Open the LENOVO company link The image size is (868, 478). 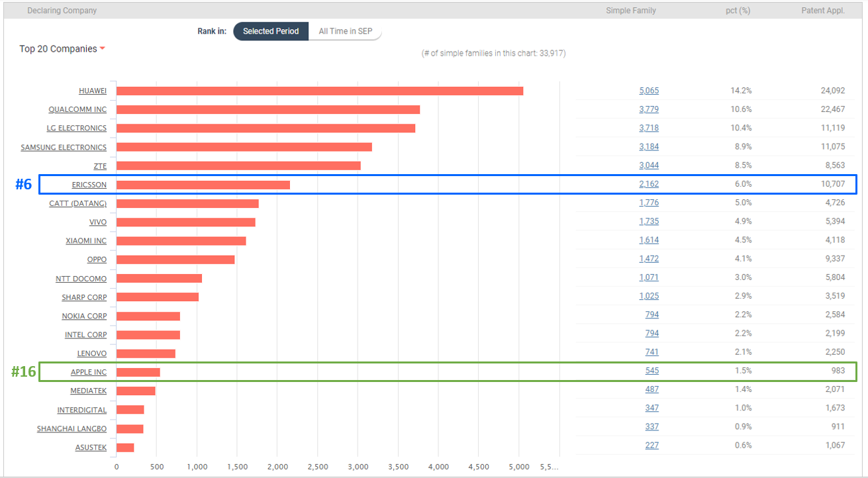pyautogui.click(x=92, y=354)
